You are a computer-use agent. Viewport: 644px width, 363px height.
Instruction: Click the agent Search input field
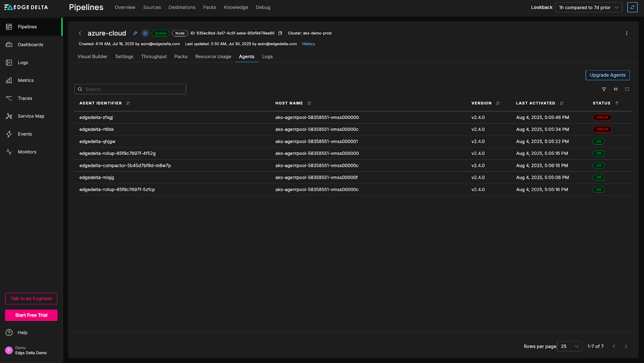130,89
